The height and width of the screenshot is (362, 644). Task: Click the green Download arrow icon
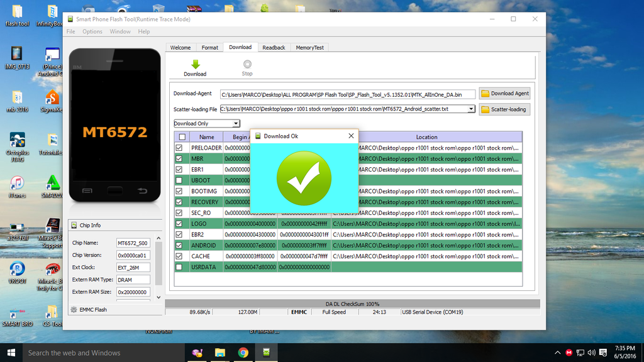pos(195,64)
